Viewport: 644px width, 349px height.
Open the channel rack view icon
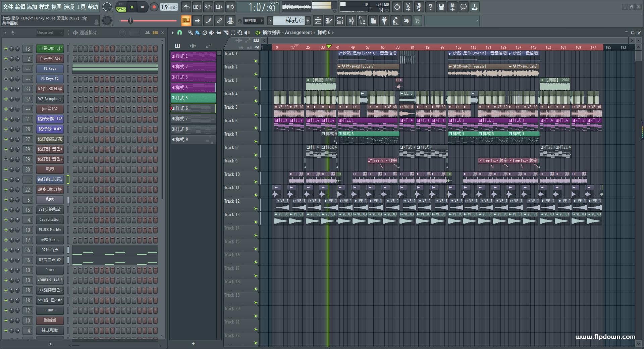point(340,21)
